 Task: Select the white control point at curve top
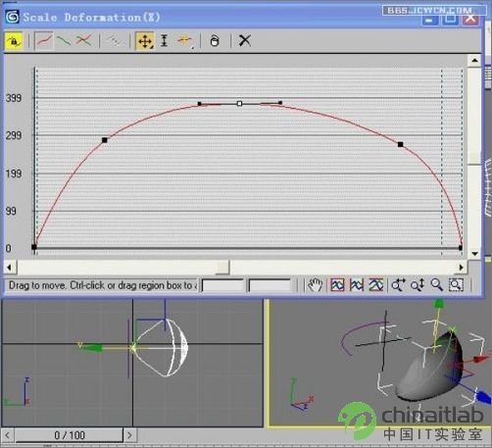click(x=239, y=104)
